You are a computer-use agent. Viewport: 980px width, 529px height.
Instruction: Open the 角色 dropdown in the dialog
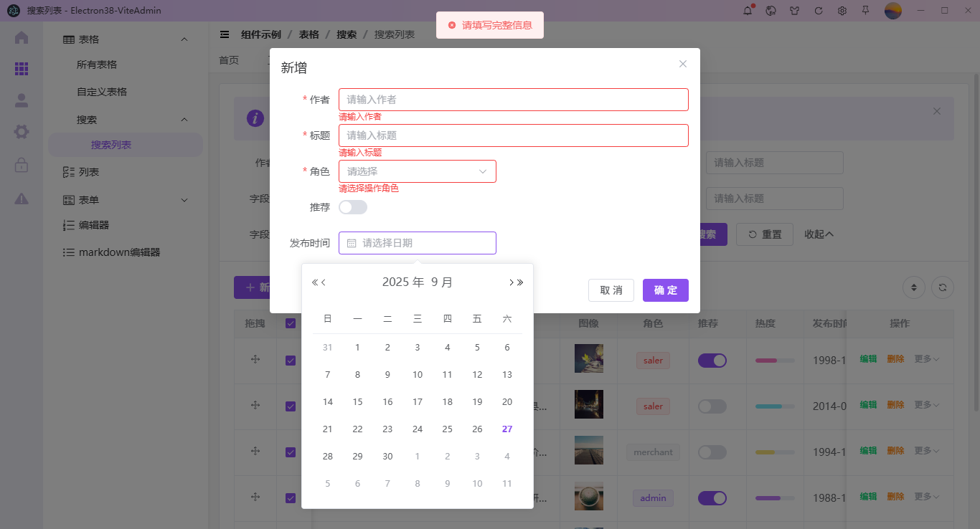[417, 171]
